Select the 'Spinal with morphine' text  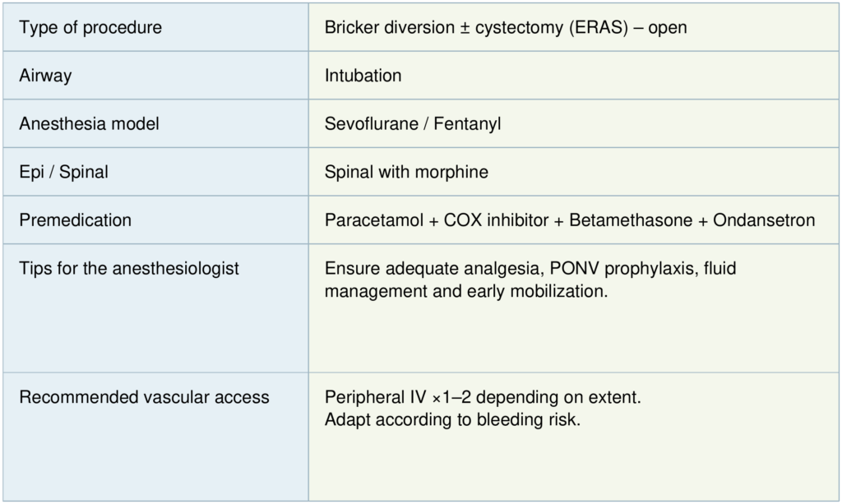406,172
